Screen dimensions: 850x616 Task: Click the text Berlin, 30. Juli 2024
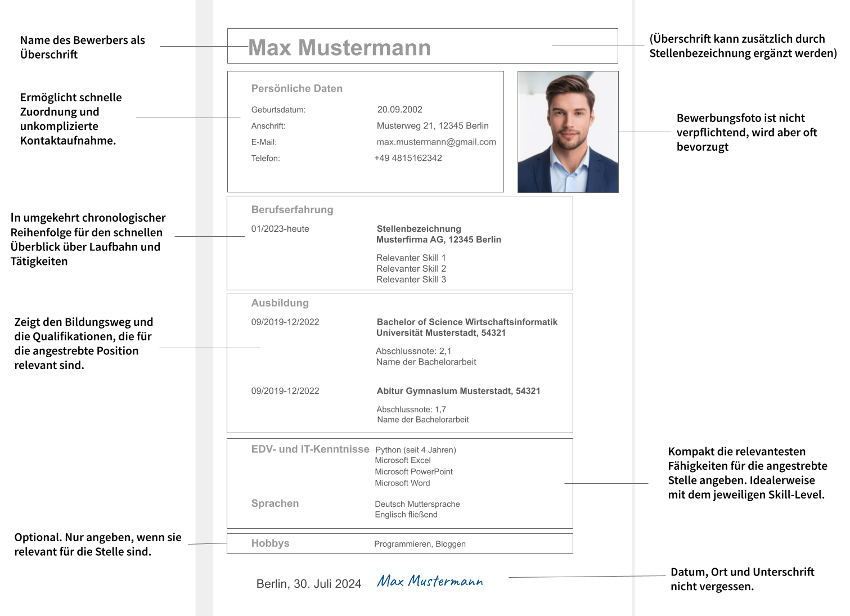308,584
